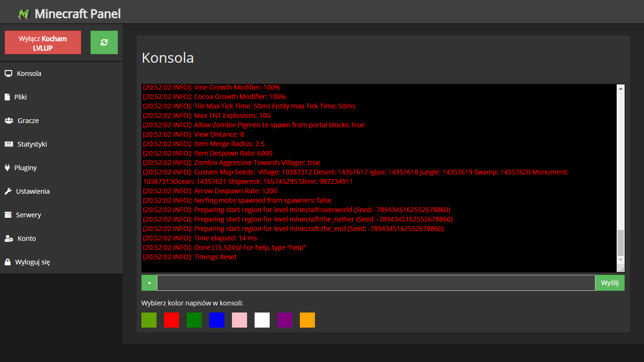Select the red console text color

[x=172, y=320]
